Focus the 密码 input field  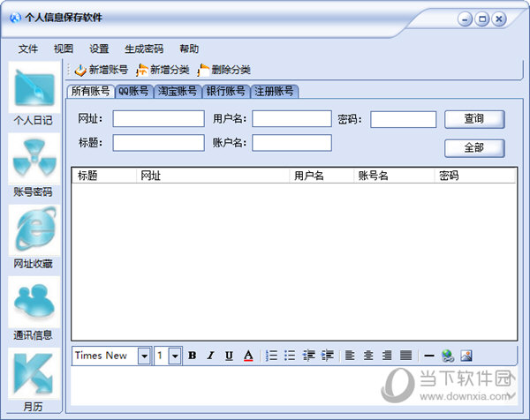tap(404, 119)
